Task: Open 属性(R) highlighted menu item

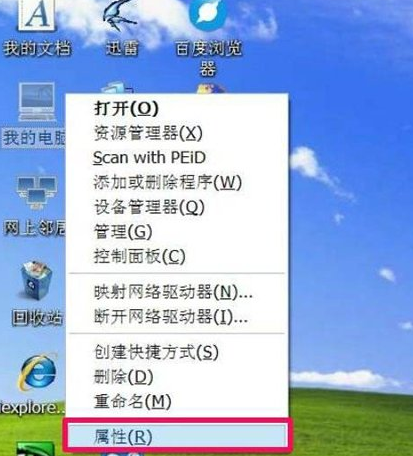Action: pyautogui.click(x=177, y=436)
